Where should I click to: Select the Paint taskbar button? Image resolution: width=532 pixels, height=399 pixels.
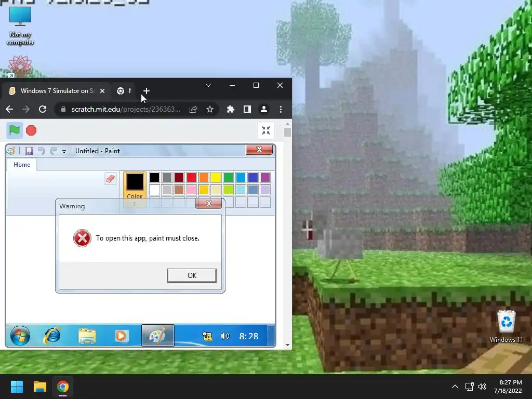click(x=158, y=336)
